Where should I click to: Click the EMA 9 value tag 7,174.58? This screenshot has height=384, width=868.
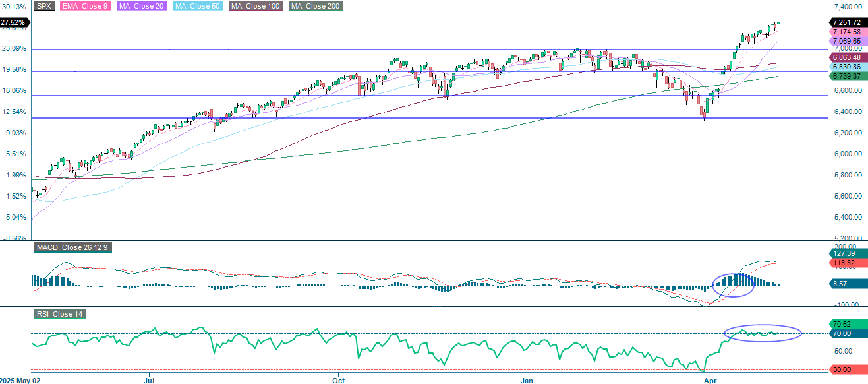847,32
